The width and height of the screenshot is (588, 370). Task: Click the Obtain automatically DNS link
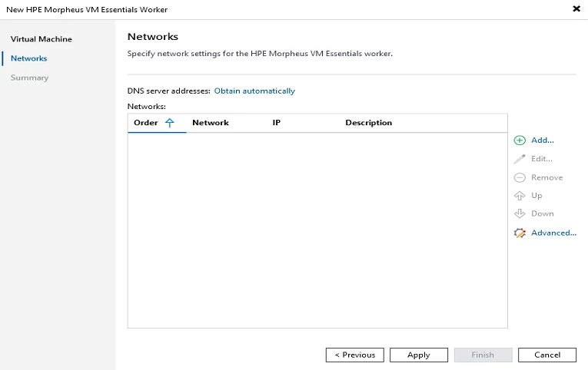[x=254, y=91]
